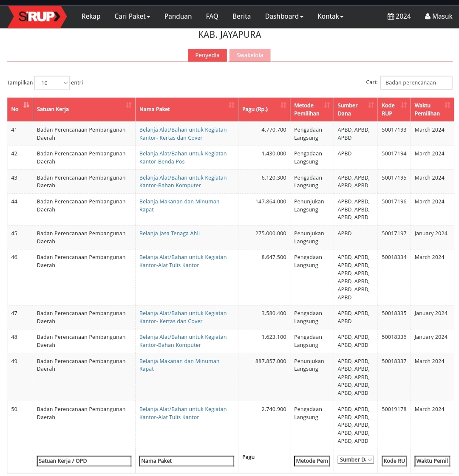Select the Penyedia tab
The image size is (459, 476).
click(x=207, y=55)
